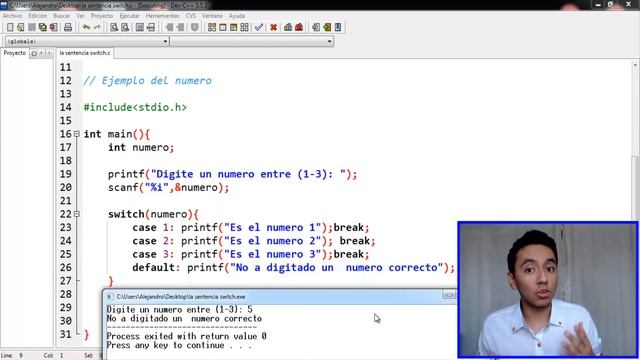Click the Open file toolbar icon
Screen dimensions: 640x360
[20, 27]
